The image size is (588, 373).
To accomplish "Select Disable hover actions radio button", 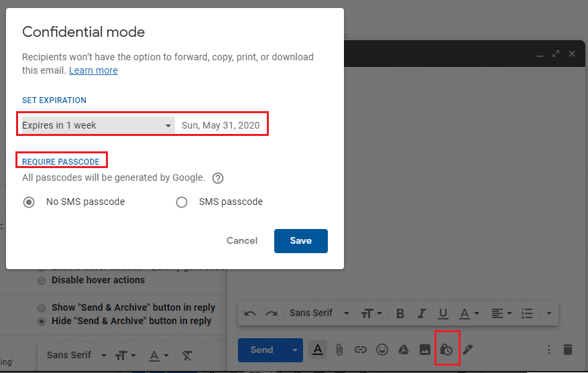I will pos(42,281).
